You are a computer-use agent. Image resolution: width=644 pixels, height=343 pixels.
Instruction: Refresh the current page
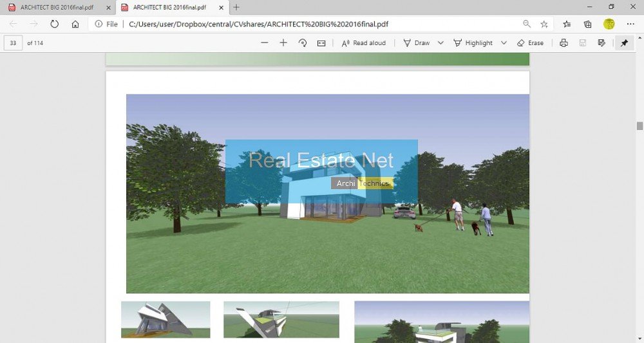point(54,24)
